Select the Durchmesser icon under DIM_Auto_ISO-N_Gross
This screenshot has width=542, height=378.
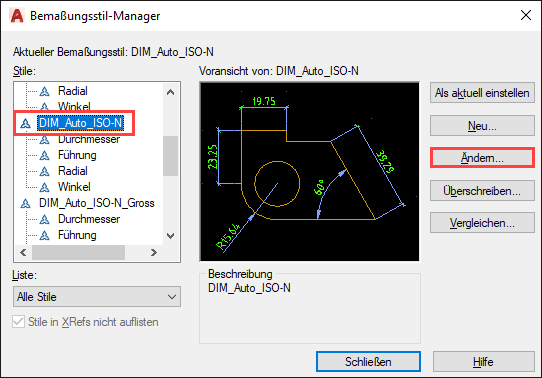[44, 219]
